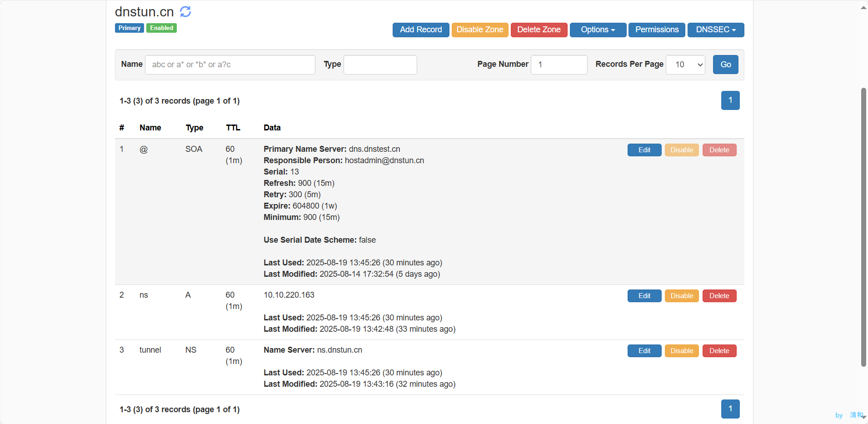Image resolution: width=868 pixels, height=424 pixels.
Task: Focus the Name filter input field
Action: pyautogui.click(x=230, y=65)
